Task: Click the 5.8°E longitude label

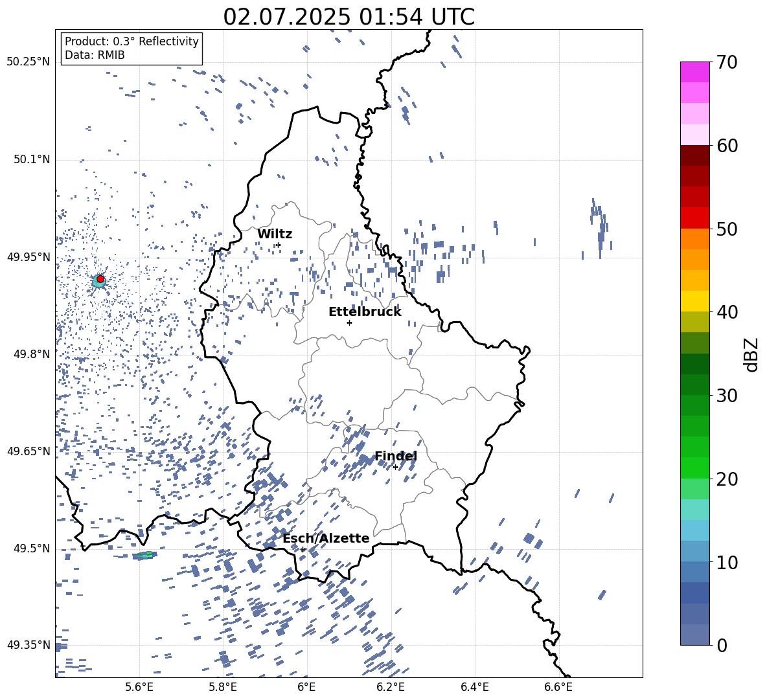Action: 223,687
